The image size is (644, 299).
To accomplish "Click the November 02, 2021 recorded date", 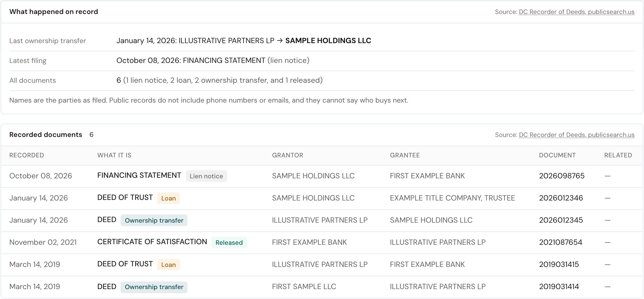I will click(43, 242).
